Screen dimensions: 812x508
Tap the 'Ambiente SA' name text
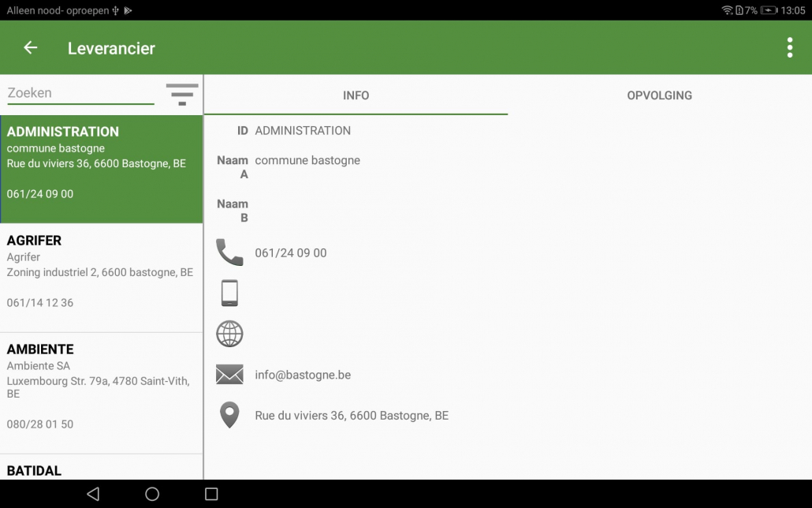[39, 366]
